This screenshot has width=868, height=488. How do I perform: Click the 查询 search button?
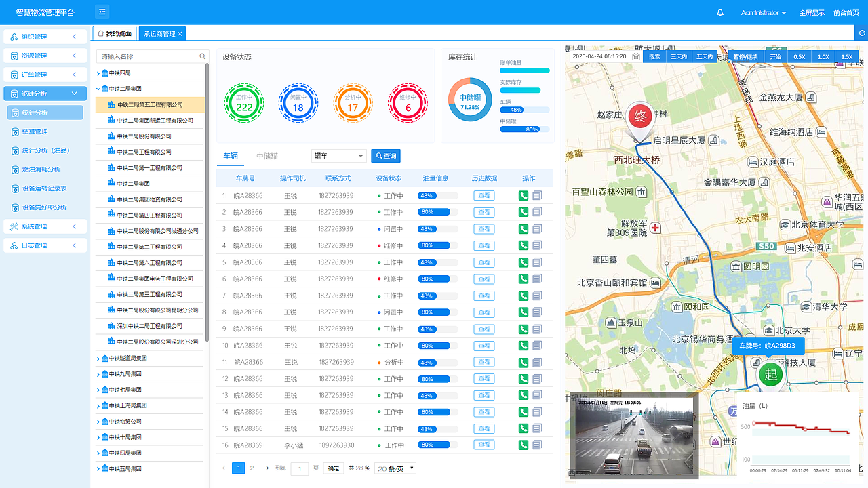(385, 156)
